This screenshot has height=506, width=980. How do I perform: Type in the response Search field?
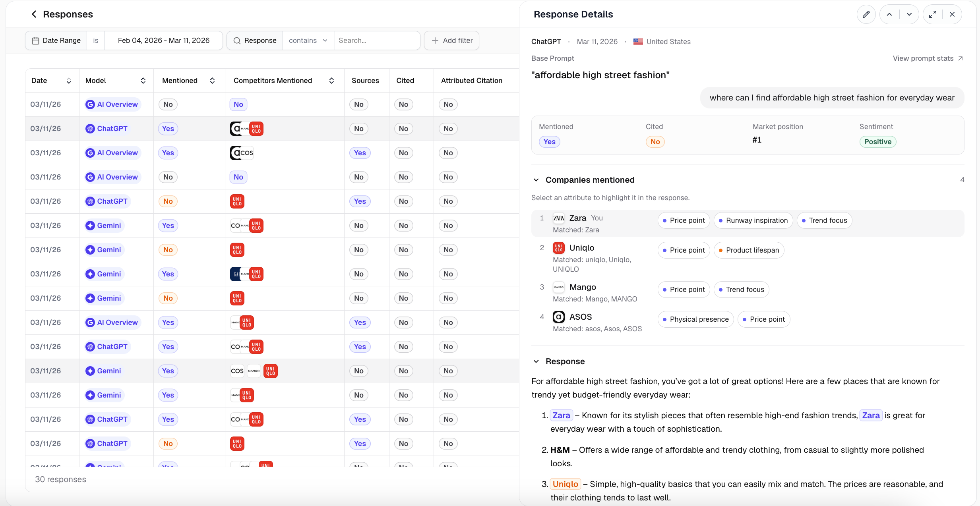377,41
